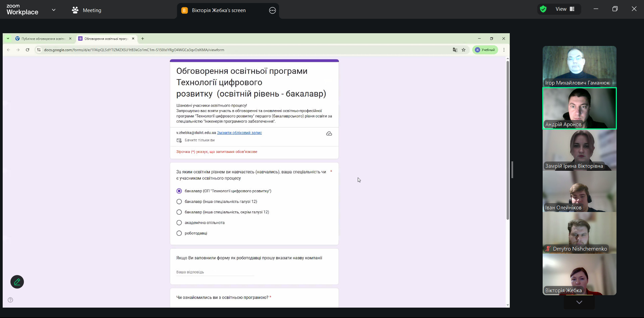Open the screen share more options ellipsis
644x318 pixels.
(272, 10)
